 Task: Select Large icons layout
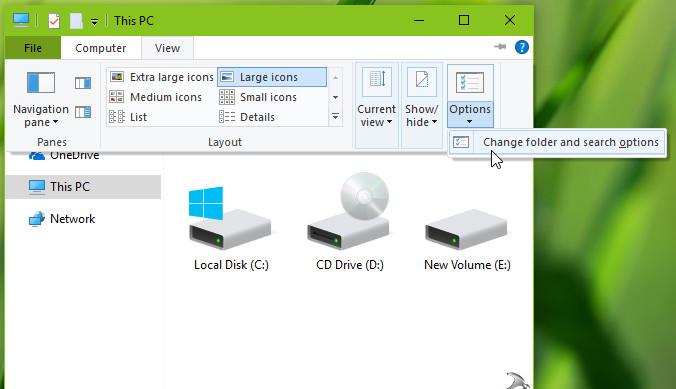tap(272, 77)
